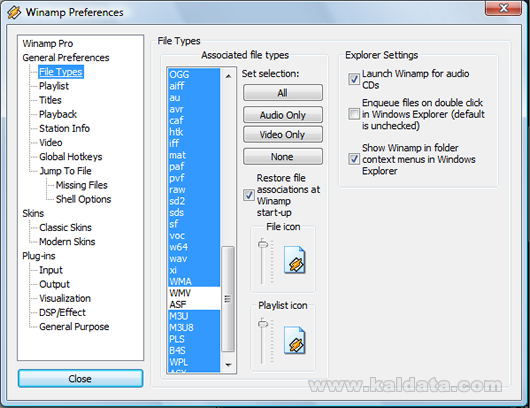Open the Titles preferences page
The image size is (530, 408).
[x=50, y=100]
